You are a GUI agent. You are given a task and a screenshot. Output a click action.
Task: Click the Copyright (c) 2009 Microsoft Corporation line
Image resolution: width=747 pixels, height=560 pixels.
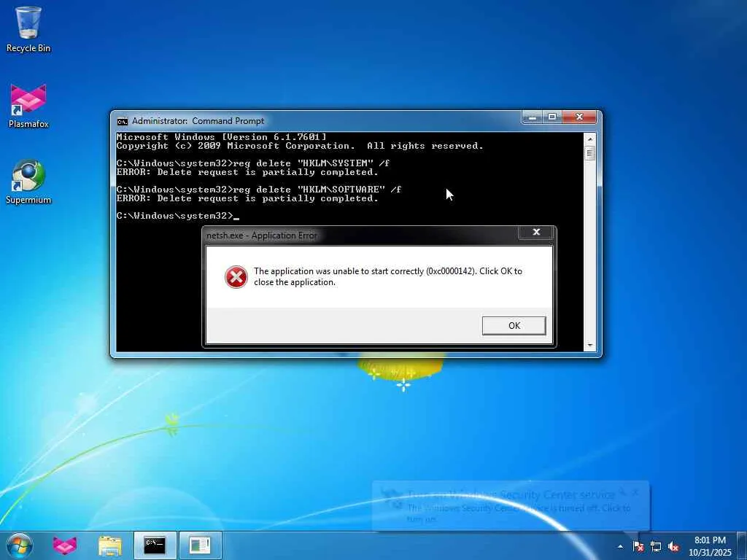coord(300,146)
